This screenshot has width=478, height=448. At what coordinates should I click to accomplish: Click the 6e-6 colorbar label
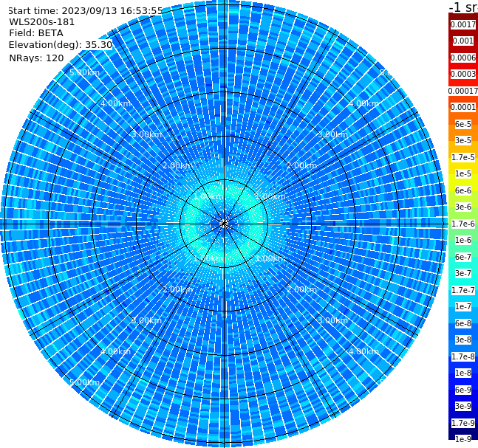click(463, 190)
